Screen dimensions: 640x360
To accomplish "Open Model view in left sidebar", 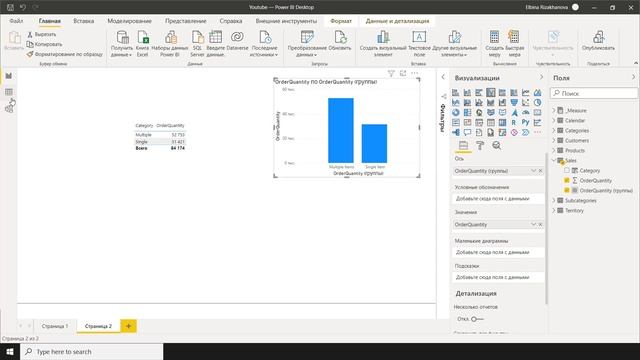I will pyautogui.click(x=9, y=108).
